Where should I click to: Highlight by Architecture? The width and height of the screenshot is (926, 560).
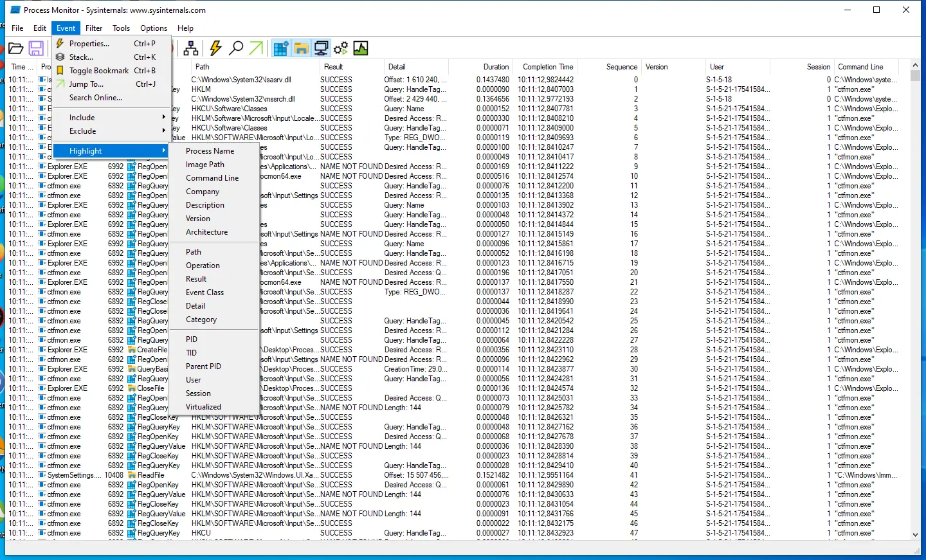tap(214, 232)
